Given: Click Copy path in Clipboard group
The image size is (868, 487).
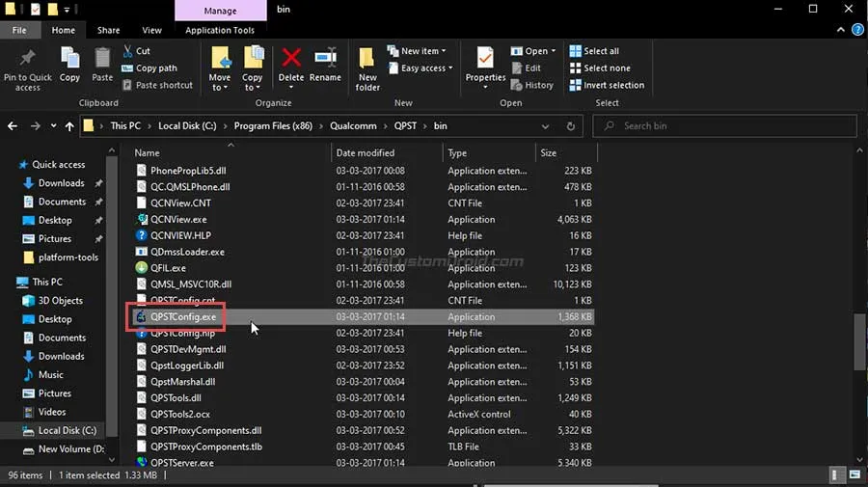Looking at the screenshot, I should [149, 68].
